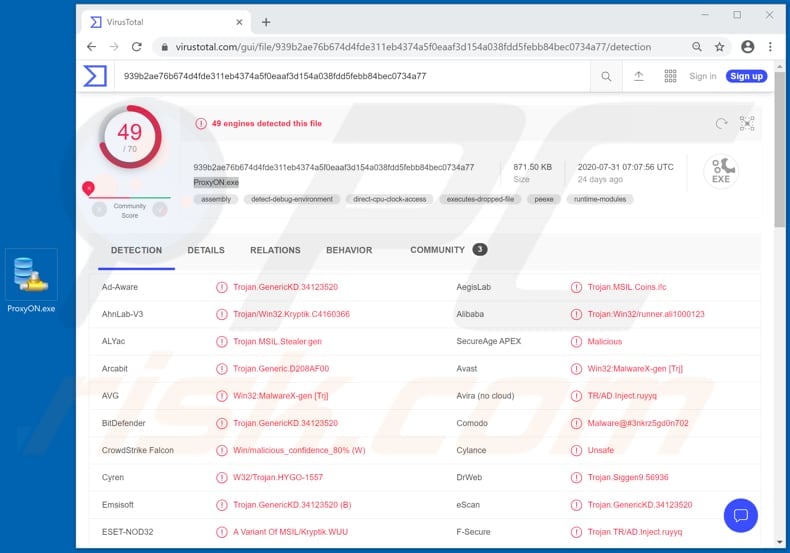Close the VirusTotal browser tab
The height and width of the screenshot is (553, 790).
pyautogui.click(x=239, y=22)
